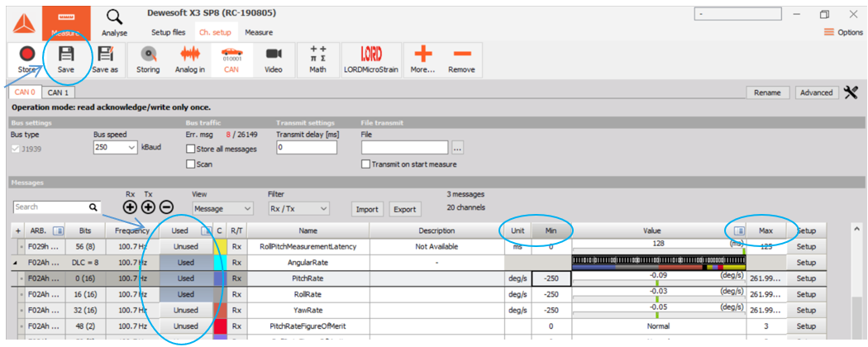Browse file with the ... button

457,148
